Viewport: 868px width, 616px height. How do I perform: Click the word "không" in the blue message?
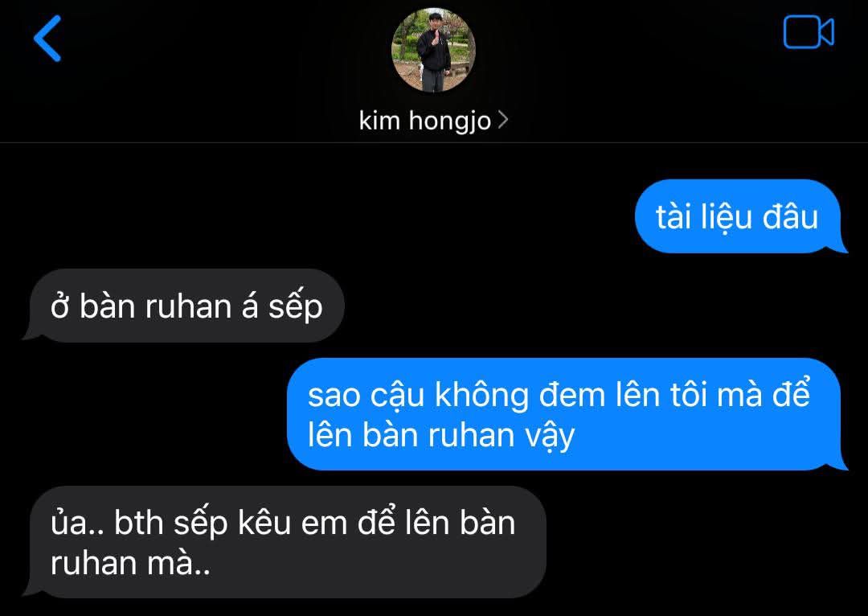point(481,396)
